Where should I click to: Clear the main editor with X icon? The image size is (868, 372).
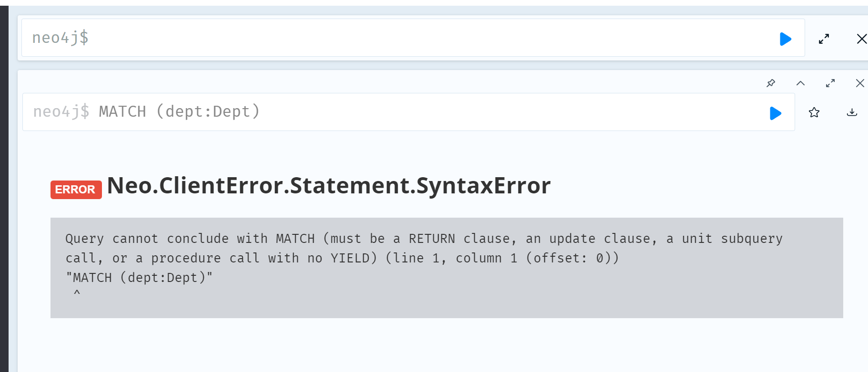[861, 39]
